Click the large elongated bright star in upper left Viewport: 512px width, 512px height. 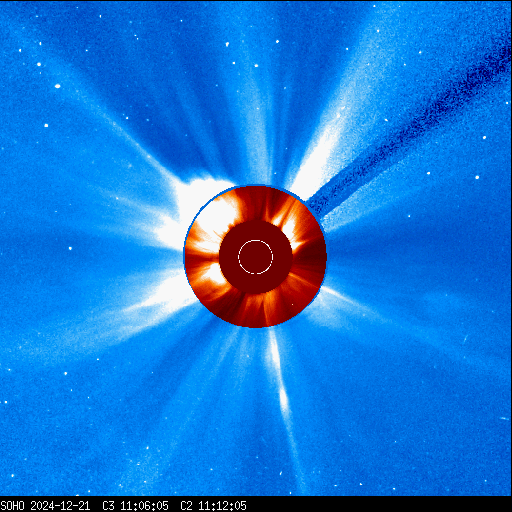(57, 86)
